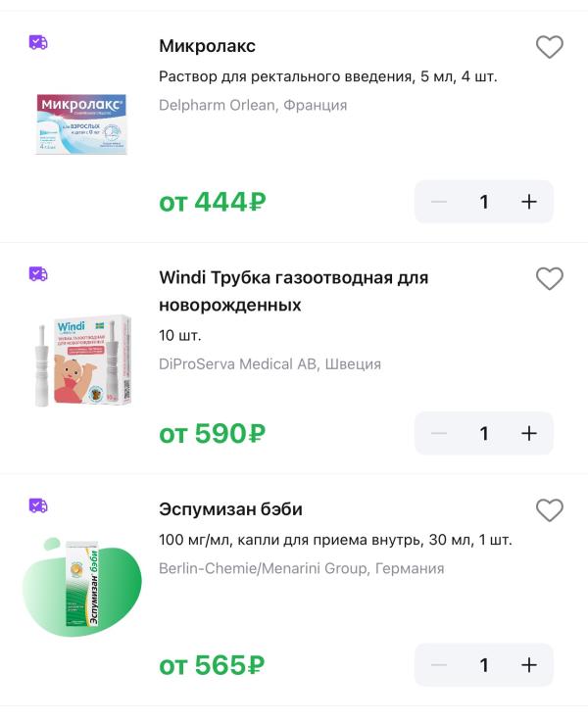Viewport: 588px width, 720px height.
Task: Click the от 444₽ price
Action: point(213,202)
